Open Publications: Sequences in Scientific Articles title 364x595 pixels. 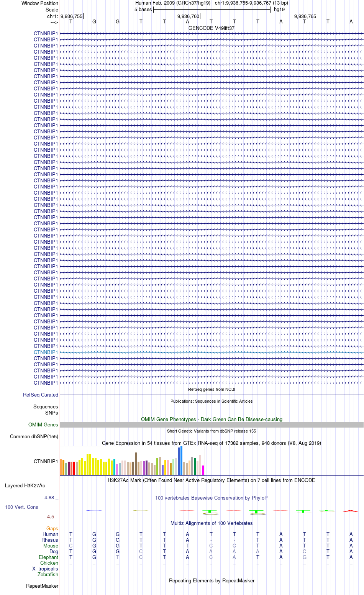coord(212,401)
